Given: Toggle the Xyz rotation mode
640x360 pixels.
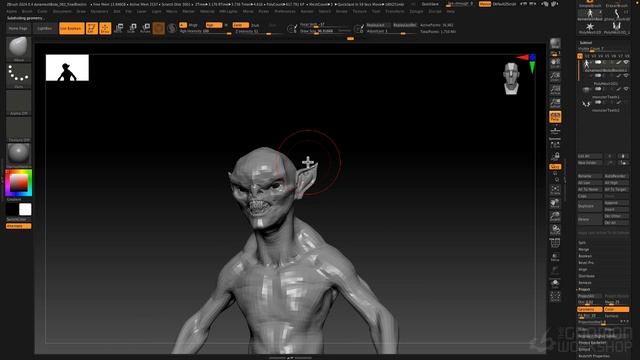Looking at the screenshot, I should pos(555,167).
